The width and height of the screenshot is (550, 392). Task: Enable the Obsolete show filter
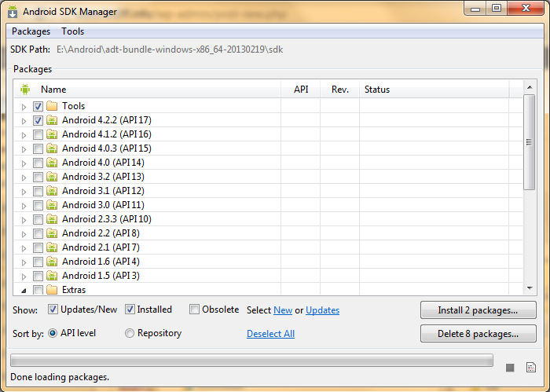194,310
